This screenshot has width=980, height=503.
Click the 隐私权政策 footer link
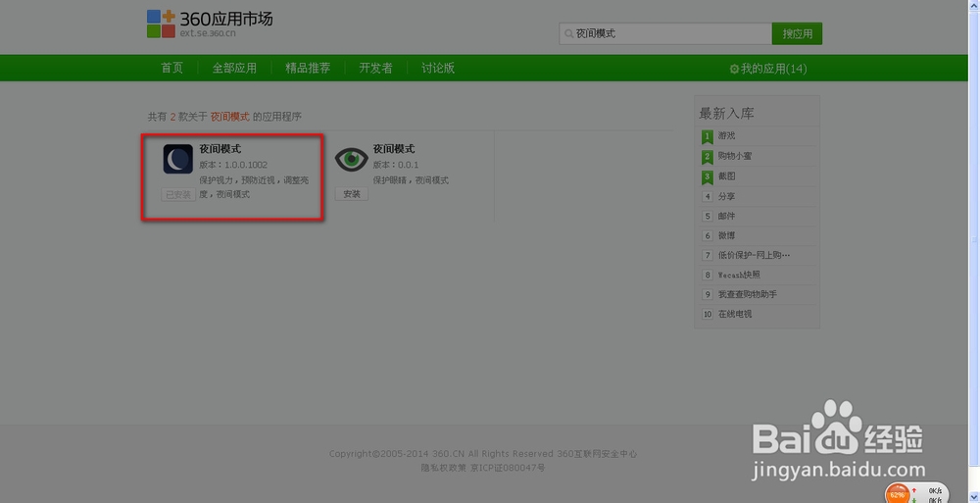pos(444,468)
